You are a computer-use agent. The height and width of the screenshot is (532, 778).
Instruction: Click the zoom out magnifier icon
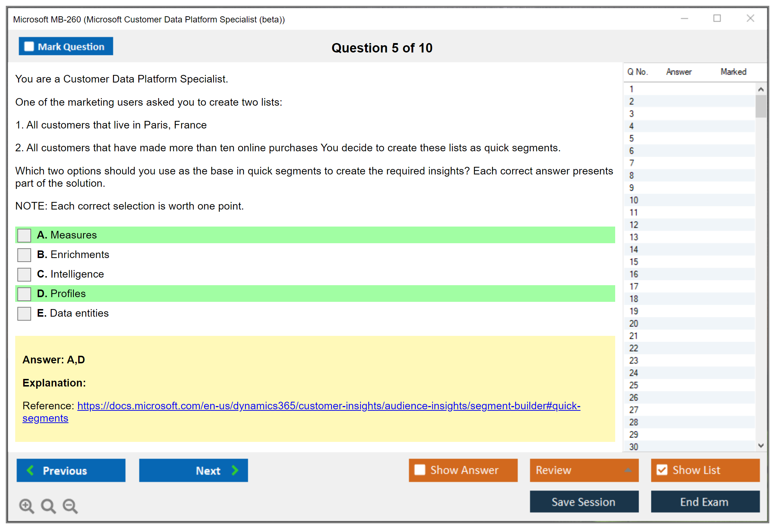click(70, 506)
